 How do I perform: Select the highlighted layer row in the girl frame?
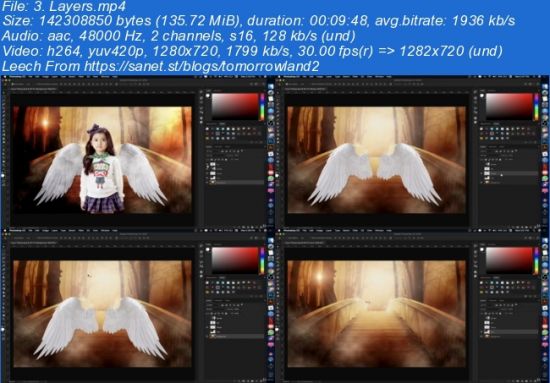(235, 182)
